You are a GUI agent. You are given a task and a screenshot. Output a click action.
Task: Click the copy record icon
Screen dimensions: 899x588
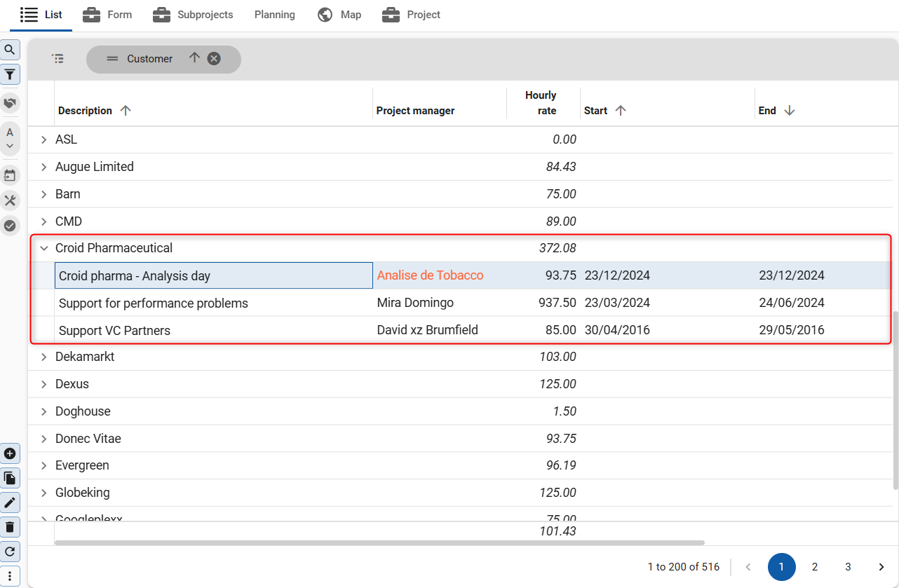[x=10, y=479]
